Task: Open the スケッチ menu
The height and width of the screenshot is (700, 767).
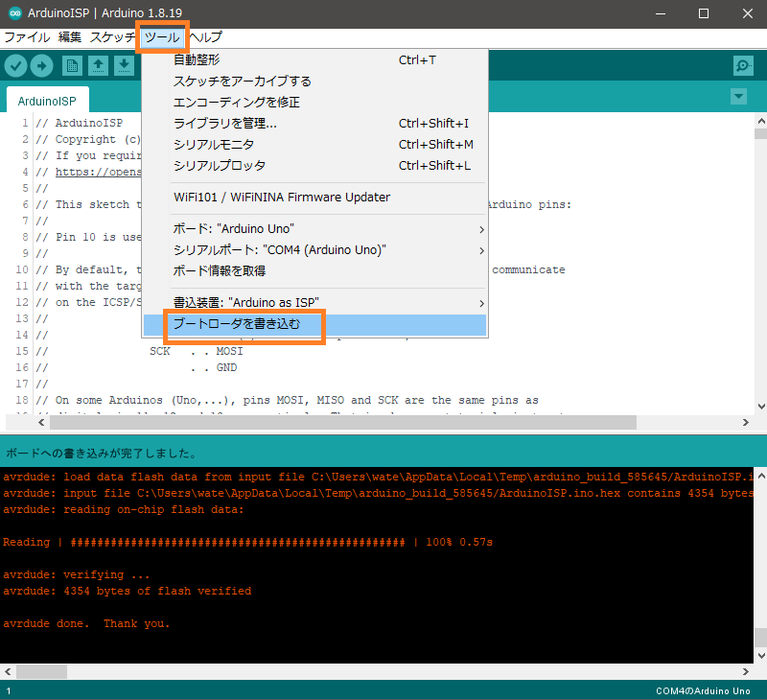Action: tap(112, 37)
